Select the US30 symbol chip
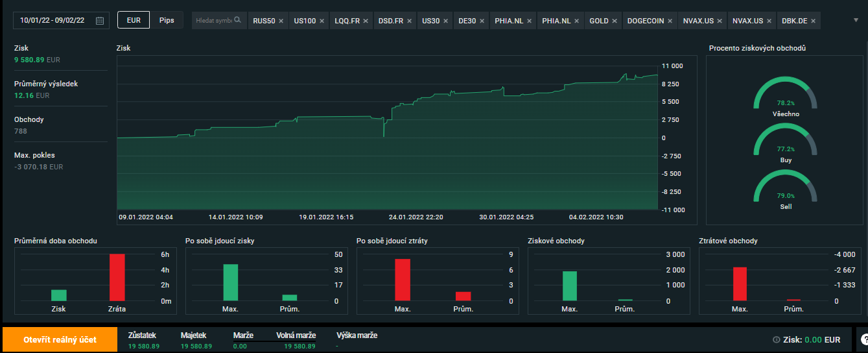 coord(430,21)
